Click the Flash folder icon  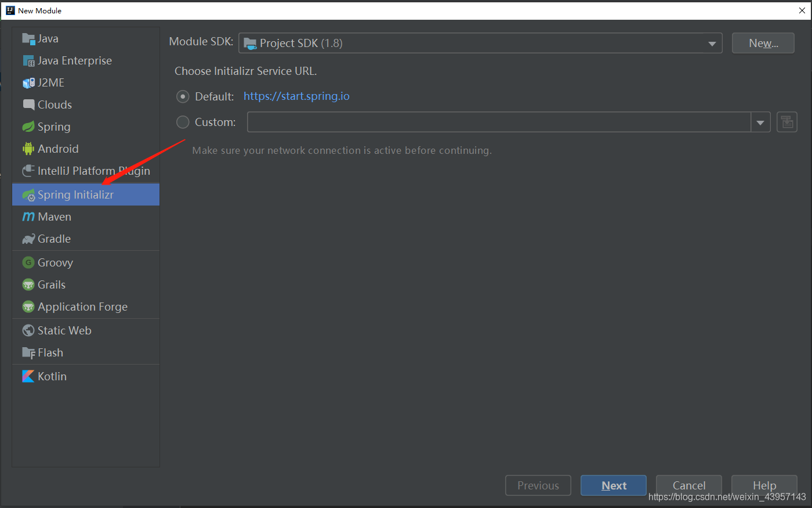point(28,353)
